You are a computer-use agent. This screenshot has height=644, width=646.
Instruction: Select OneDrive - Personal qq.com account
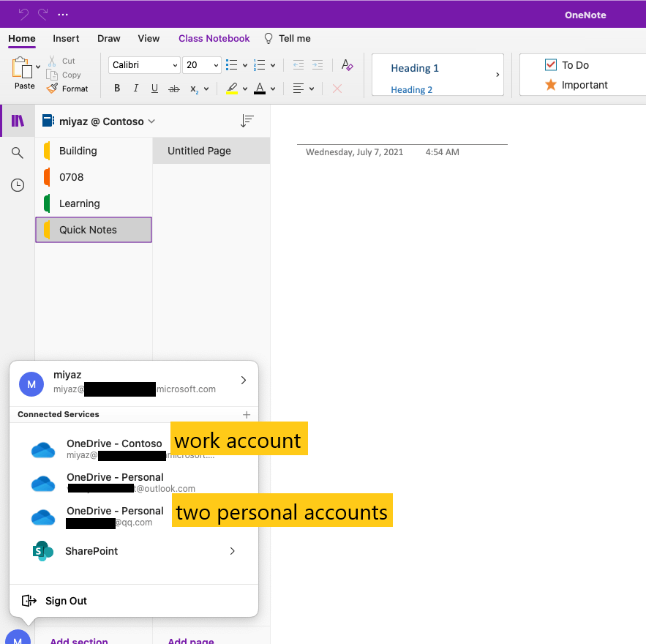point(134,516)
